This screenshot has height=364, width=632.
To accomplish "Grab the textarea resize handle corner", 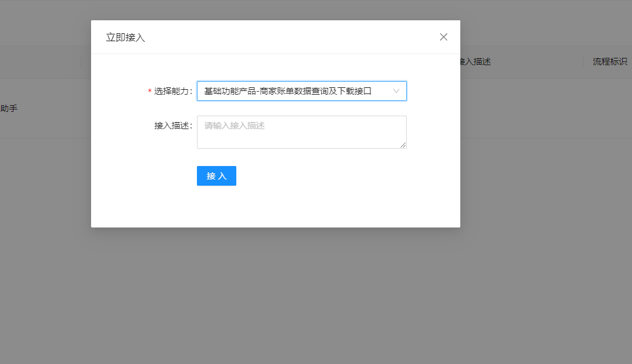I will click(404, 146).
